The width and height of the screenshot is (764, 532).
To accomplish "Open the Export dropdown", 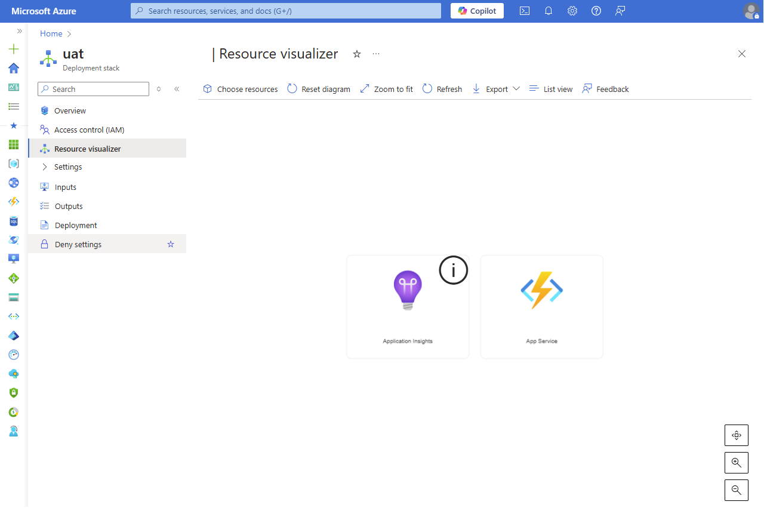I will [x=495, y=89].
